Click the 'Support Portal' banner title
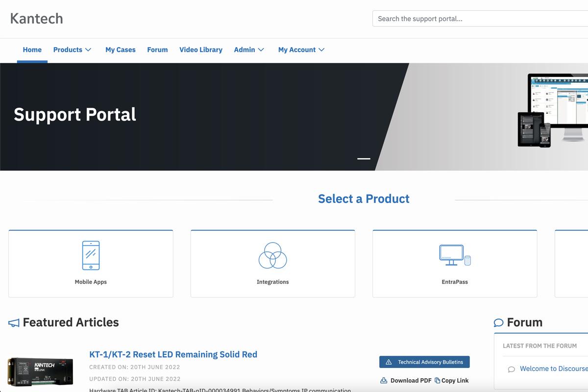The image size is (588, 392). coord(75,114)
